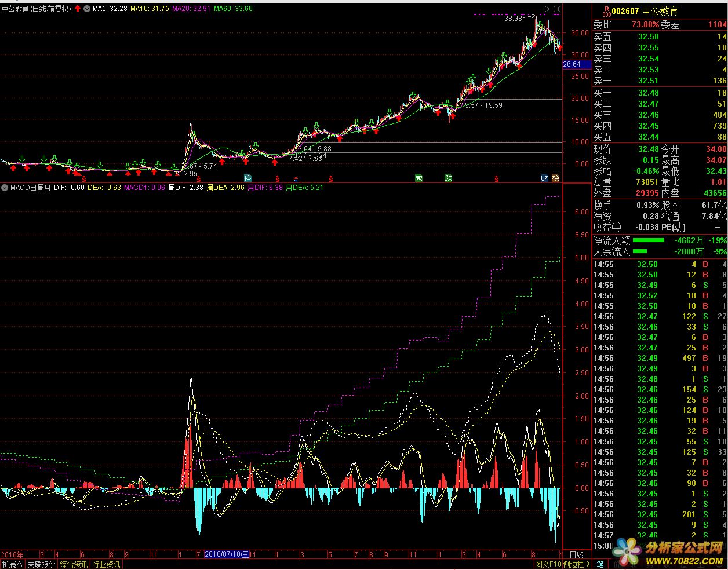The height and width of the screenshot is (570, 728).
Task: Collapse the 侧边栏 sidebar
Action: click(577, 564)
